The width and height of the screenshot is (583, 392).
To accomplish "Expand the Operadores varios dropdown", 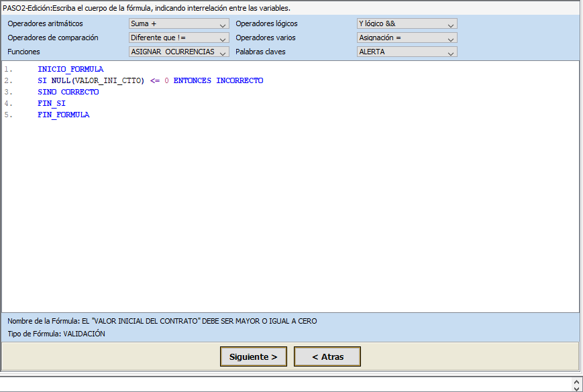I will (x=407, y=38).
